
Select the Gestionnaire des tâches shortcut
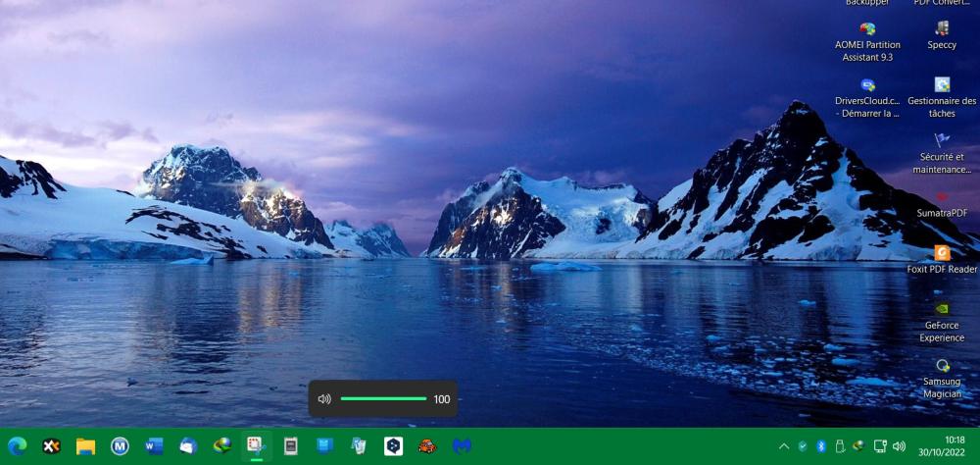(x=942, y=98)
